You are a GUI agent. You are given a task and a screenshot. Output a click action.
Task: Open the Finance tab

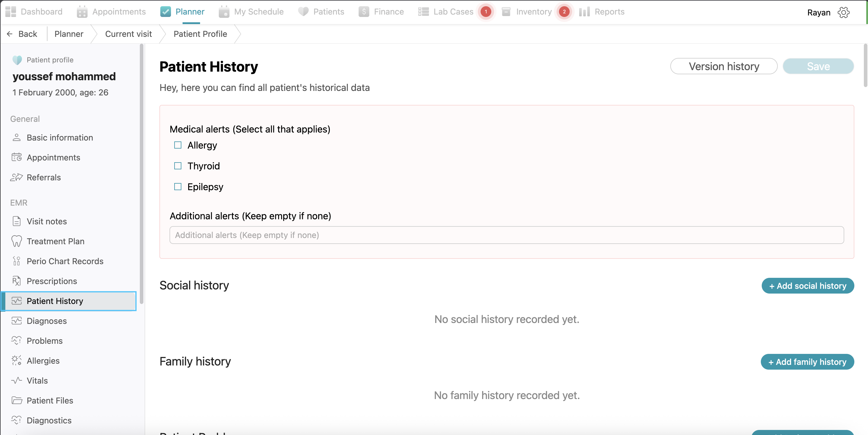tap(381, 12)
